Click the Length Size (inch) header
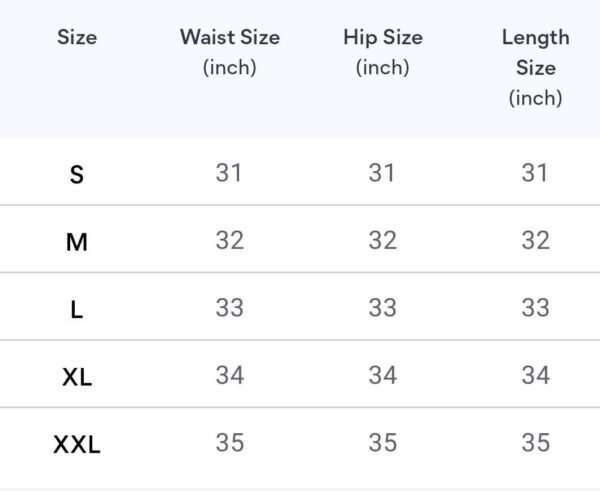Image resolution: width=600 pixels, height=491 pixels. click(x=536, y=68)
